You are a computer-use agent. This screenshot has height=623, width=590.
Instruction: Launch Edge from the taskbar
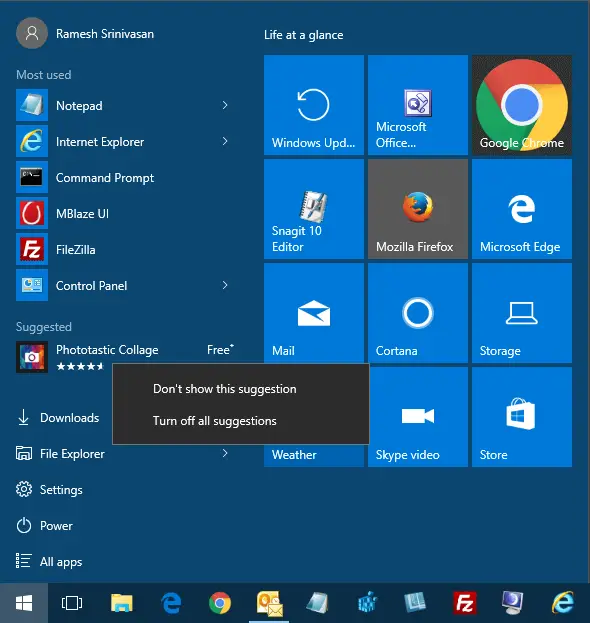[x=171, y=603]
